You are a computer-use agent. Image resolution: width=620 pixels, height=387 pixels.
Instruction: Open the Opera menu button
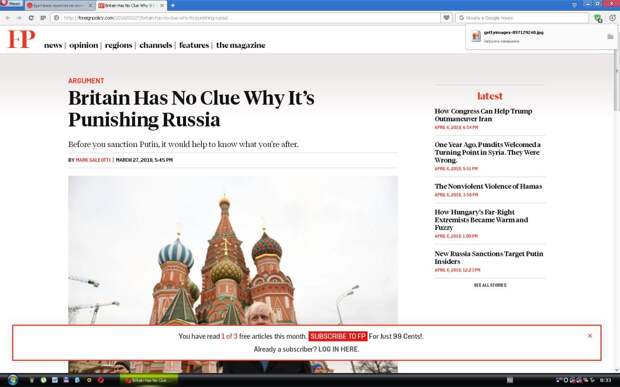[11, 4]
